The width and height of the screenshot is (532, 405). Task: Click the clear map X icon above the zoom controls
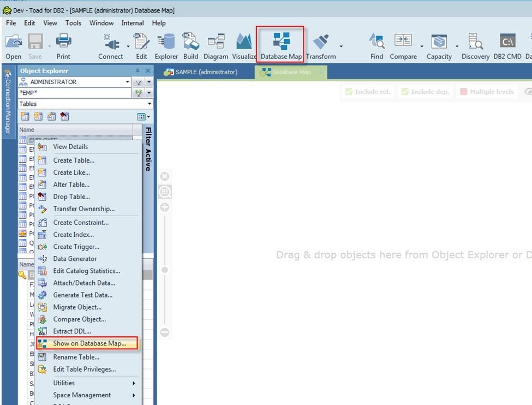click(x=165, y=176)
